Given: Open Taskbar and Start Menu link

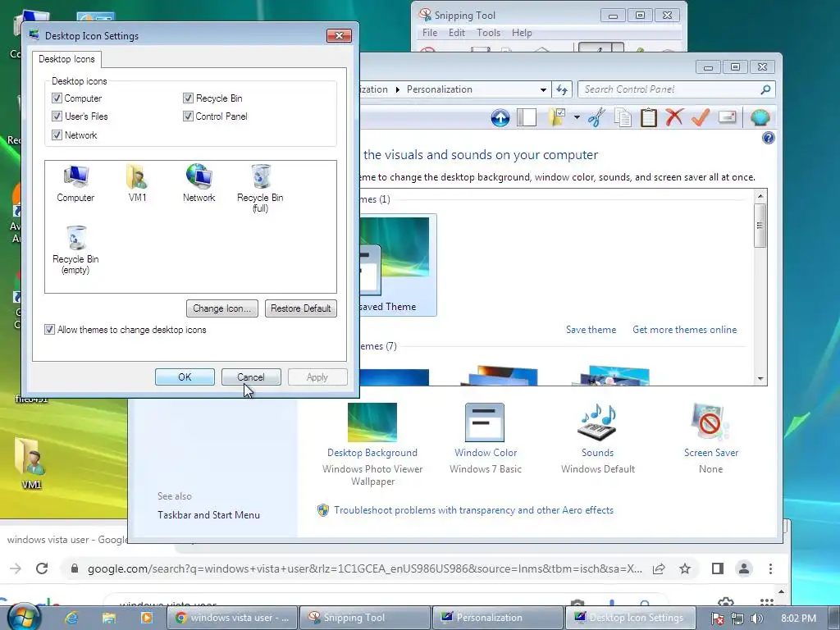Looking at the screenshot, I should click(208, 515).
